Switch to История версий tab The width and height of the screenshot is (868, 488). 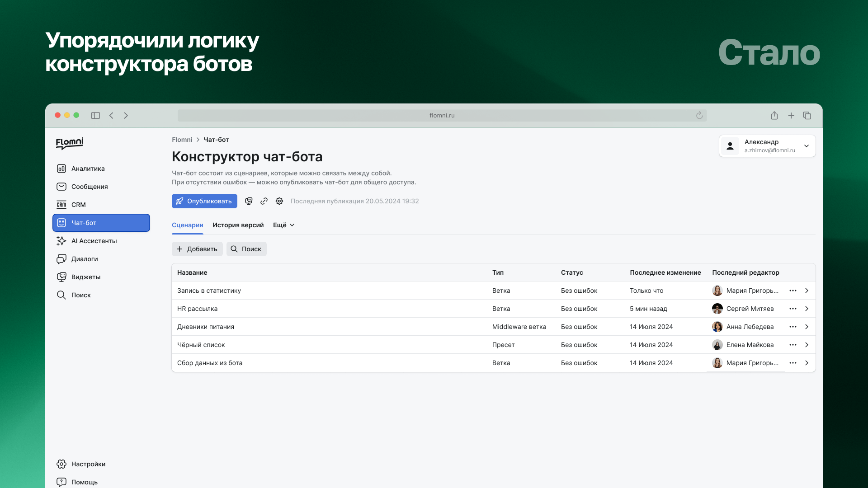238,225
